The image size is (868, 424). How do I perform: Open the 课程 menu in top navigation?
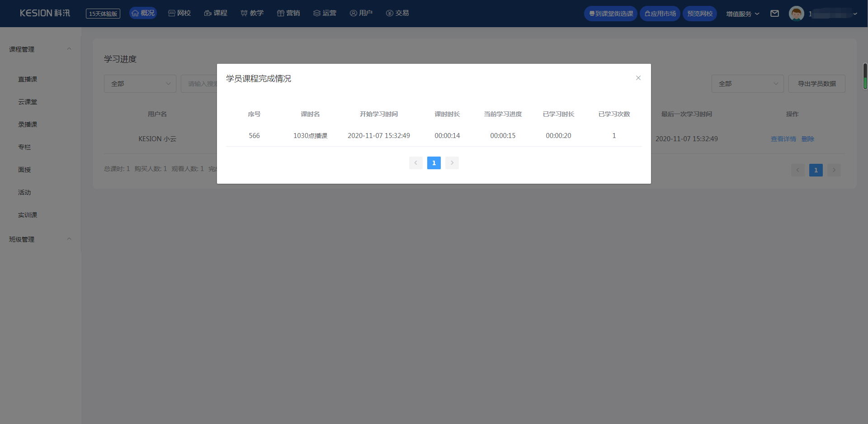pyautogui.click(x=216, y=13)
